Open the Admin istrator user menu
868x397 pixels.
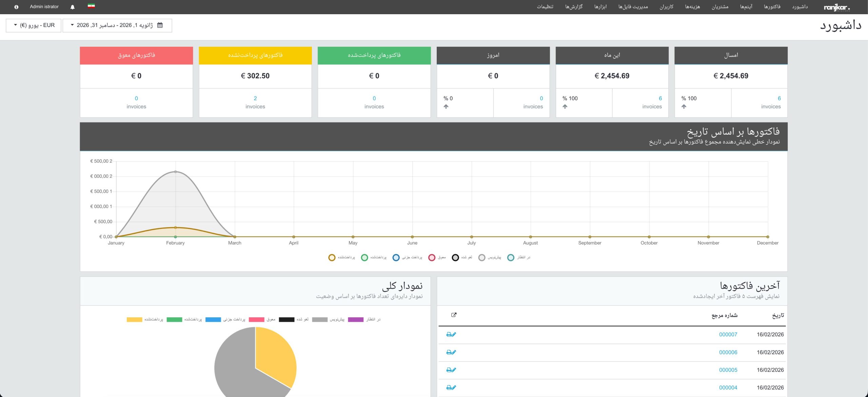44,7
